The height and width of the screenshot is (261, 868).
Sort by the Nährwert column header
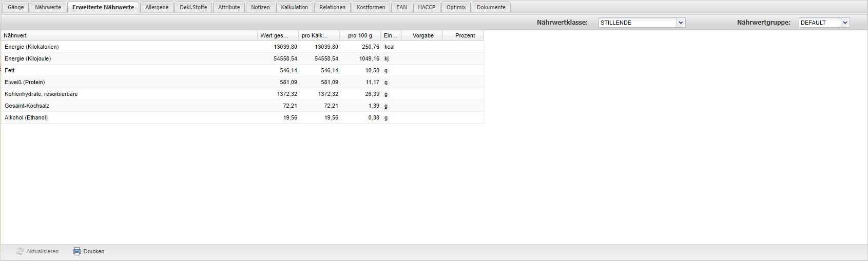(128, 35)
